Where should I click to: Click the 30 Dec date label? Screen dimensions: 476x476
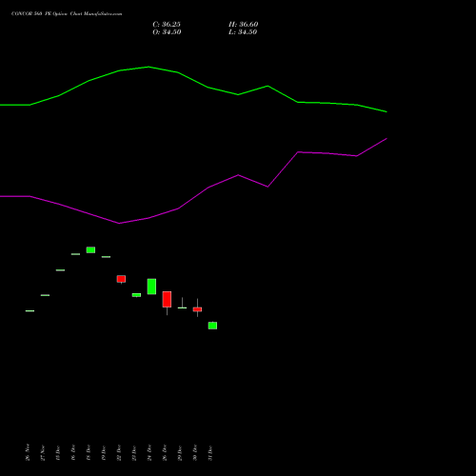pos(195,452)
